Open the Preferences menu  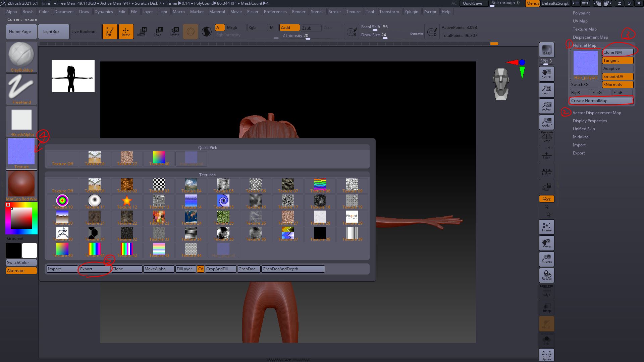(275, 11)
